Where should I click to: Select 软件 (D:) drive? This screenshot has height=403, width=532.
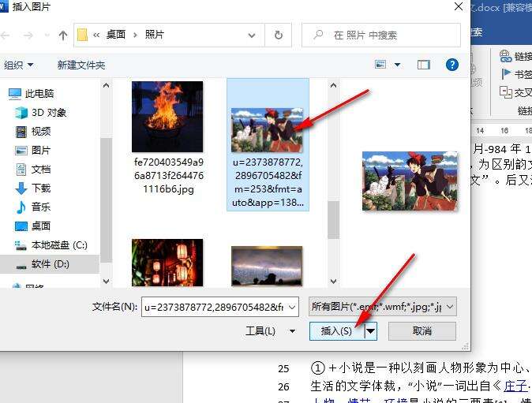point(50,263)
